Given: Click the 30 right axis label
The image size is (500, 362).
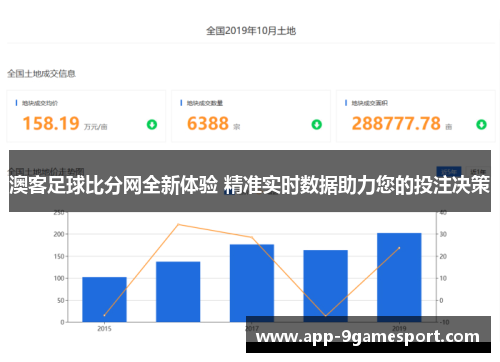Looking at the screenshot, I should (x=443, y=234).
